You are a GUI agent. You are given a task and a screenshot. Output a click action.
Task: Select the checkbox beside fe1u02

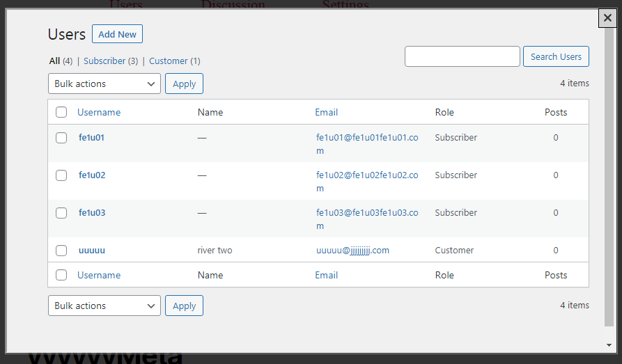tap(61, 175)
